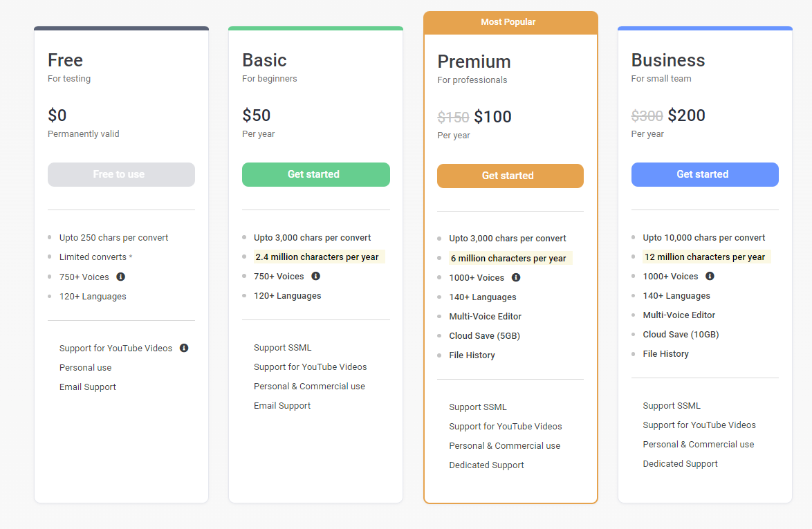Screen dimensions: 812x529
Task: Click info icon beside Business 1000+ Voices
Action: pyautogui.click(x=710, y=276)
